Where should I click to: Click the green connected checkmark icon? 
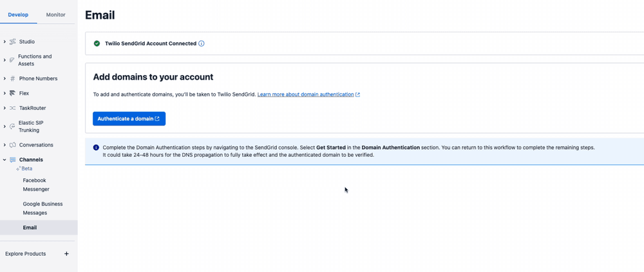97,44
